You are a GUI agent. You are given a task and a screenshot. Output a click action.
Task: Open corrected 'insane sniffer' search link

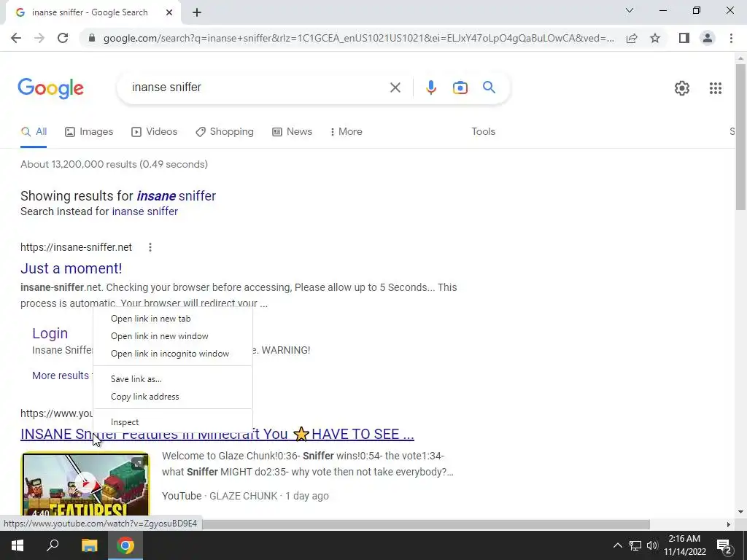(177, 195)
